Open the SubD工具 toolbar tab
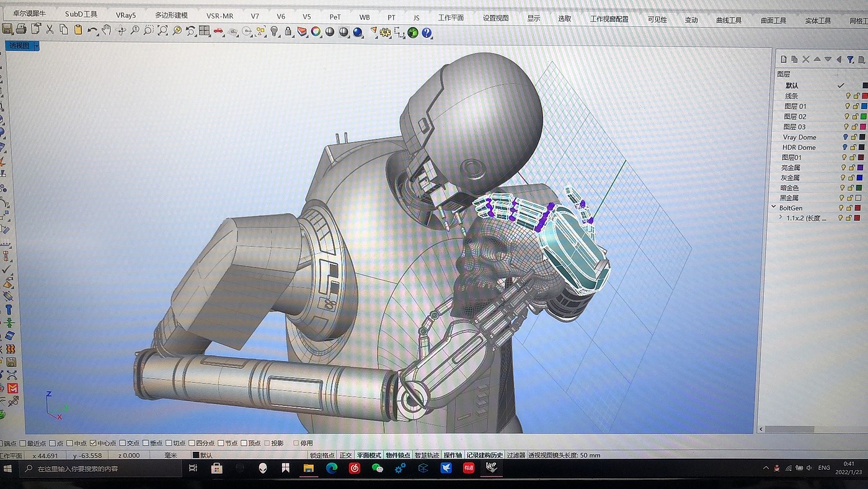 click(81, 14)
